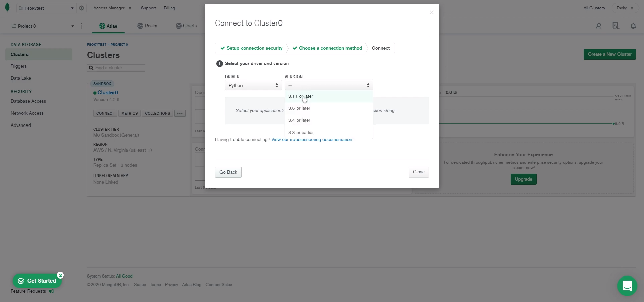Open project options three-dot menu
The width and height of the screenshot is (644, 302).
82,26
